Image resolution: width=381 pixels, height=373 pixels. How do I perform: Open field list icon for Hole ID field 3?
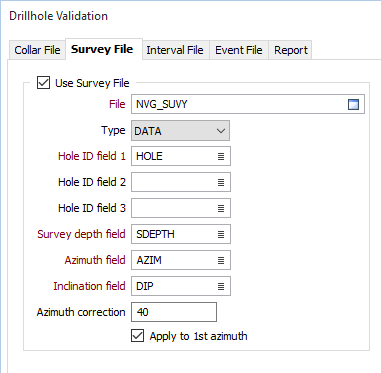click(x=221, y=208)
